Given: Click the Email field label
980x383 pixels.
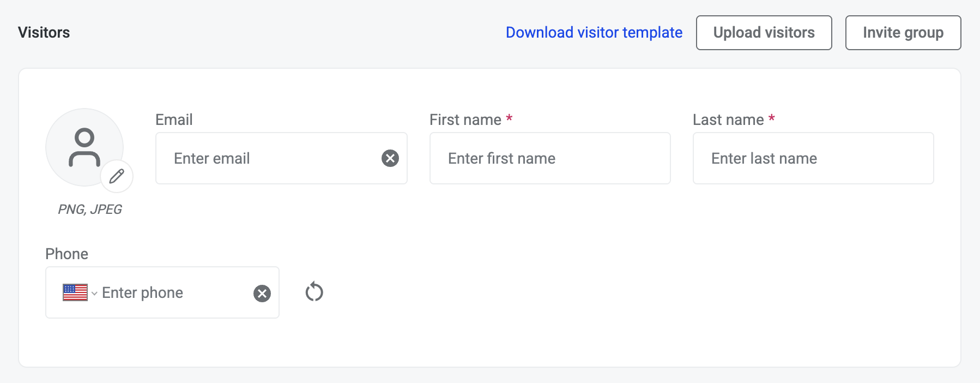Looking at the screenshot, I should pos(174,120).
